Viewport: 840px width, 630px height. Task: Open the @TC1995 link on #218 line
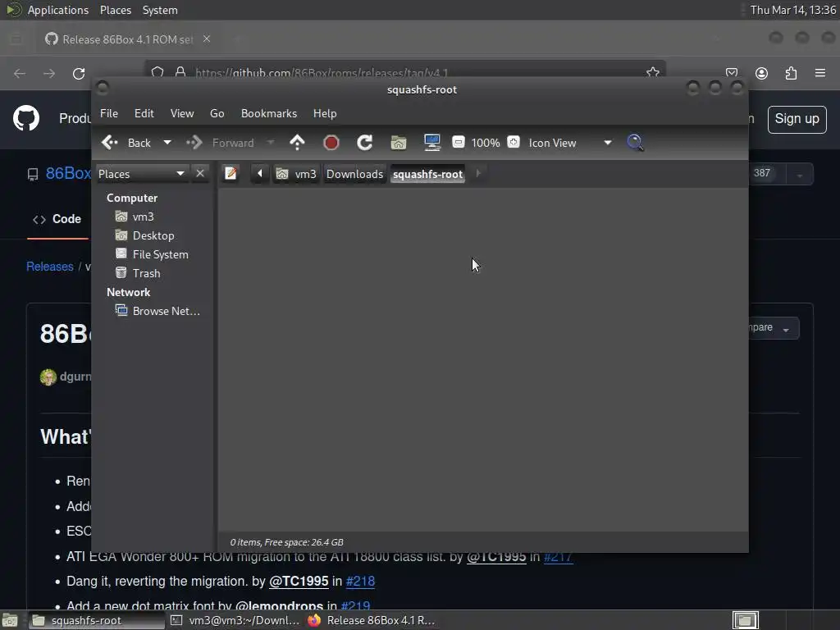coord(299,582)
